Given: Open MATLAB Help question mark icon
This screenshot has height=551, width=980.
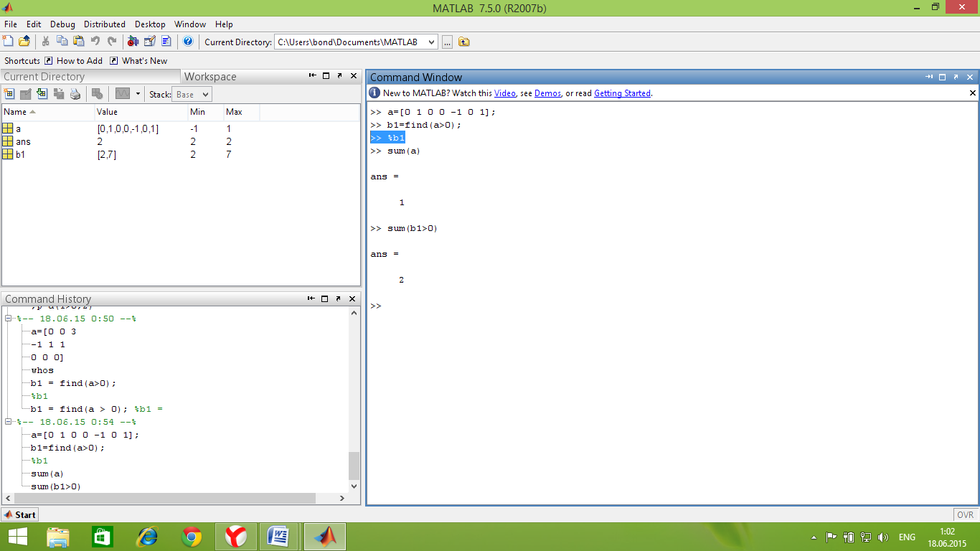Looking at the screenshot, I should click(x=188, y=42).
